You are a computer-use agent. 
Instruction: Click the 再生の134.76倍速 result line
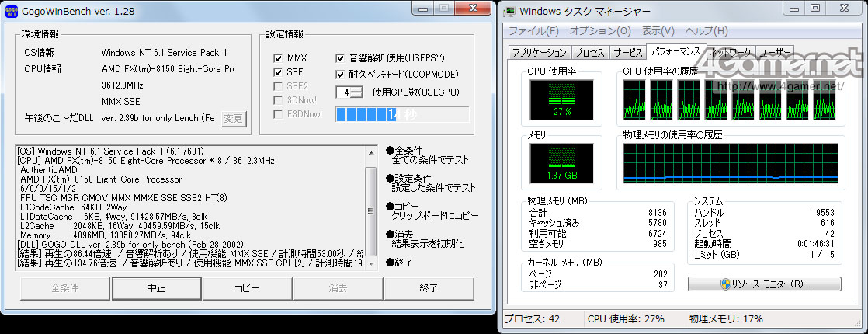point(190,263)
